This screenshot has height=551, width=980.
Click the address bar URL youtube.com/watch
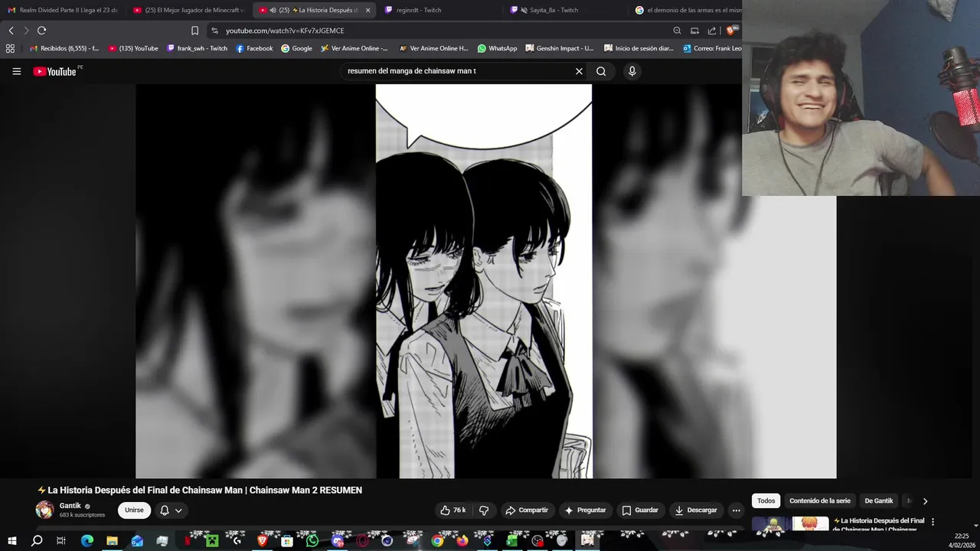pyautogui.click(x=285, y=31)
